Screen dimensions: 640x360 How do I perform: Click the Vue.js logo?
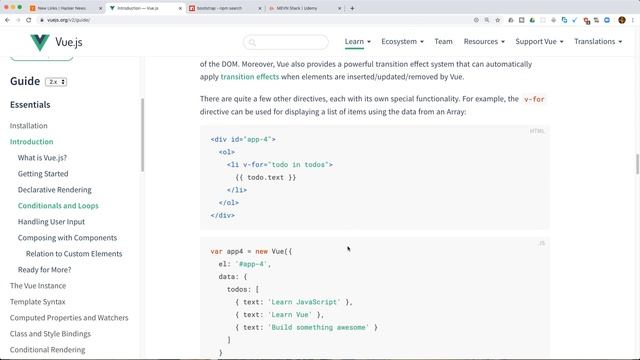pos(56,42)
